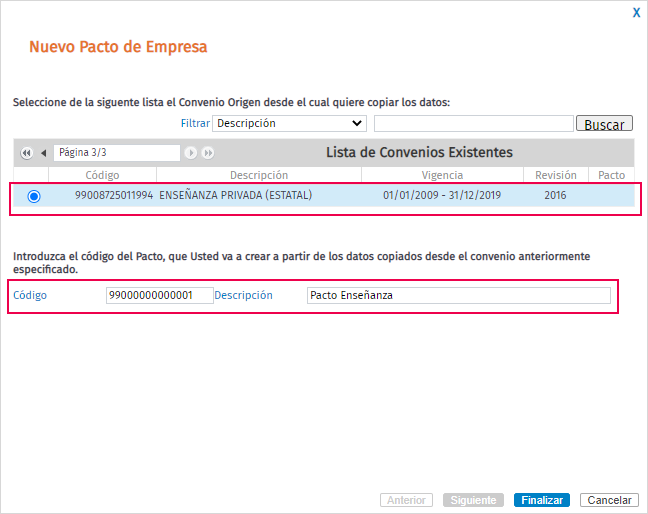Viewport: 648px width, 514px height.
Task: Click the Revisión column header
Action: [556, 175]
